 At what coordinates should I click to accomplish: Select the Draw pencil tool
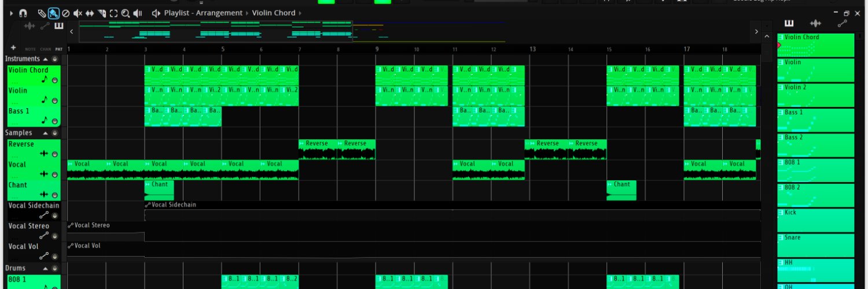(x=42, y=13)
